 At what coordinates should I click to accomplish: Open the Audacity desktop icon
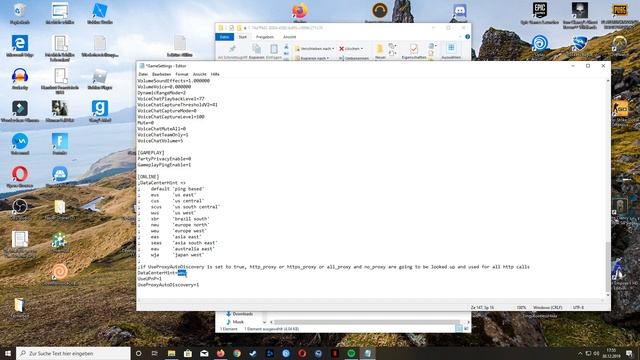point(20,79)
